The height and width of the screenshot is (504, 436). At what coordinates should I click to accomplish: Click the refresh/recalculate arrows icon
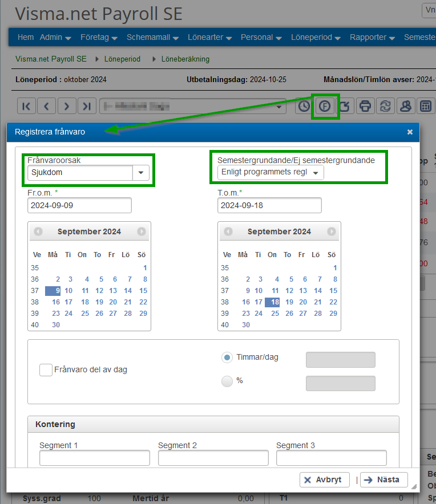[385, 106]
